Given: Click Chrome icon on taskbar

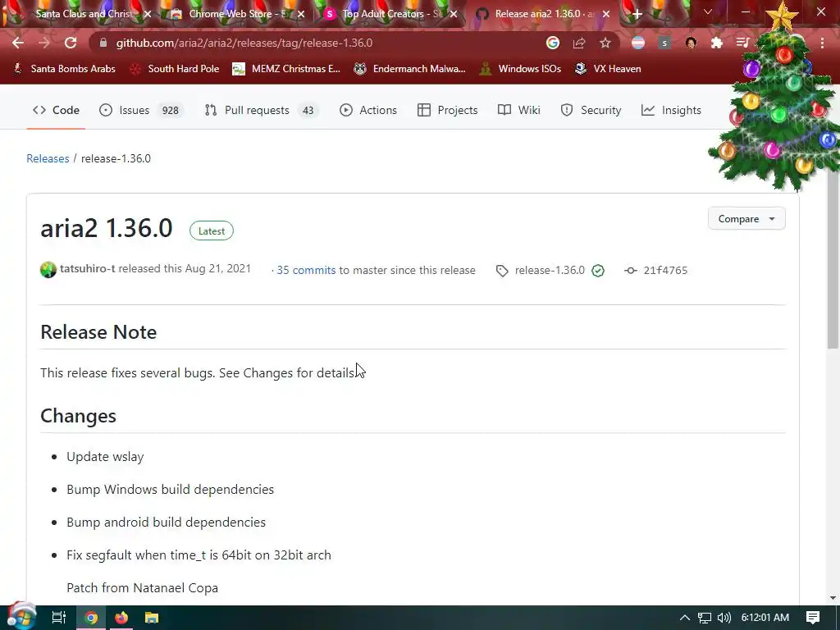Looking at the screenshot, I should pyautogui.click(x=91, y=618).
